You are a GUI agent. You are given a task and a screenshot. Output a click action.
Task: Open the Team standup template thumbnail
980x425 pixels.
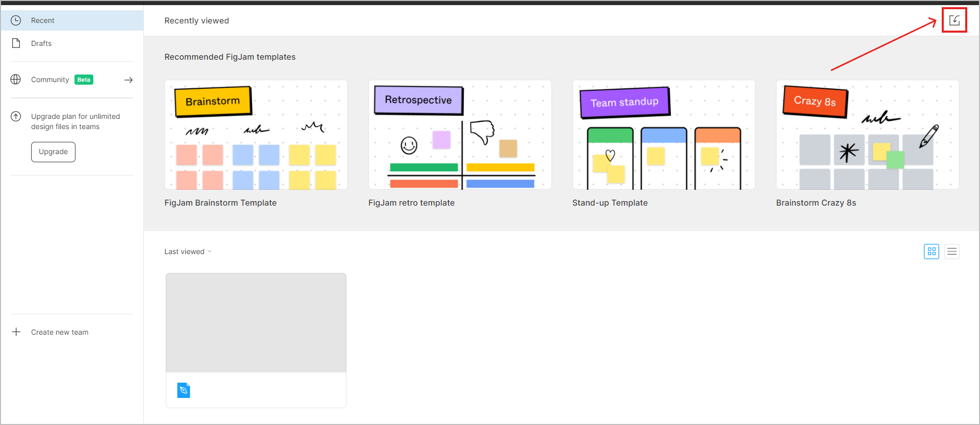[664, 135]
